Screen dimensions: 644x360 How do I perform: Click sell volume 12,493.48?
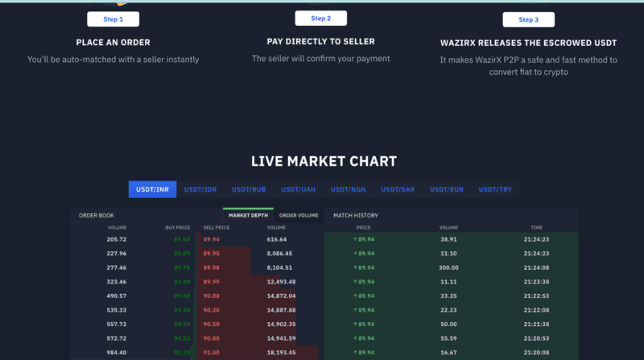[281, 282]
